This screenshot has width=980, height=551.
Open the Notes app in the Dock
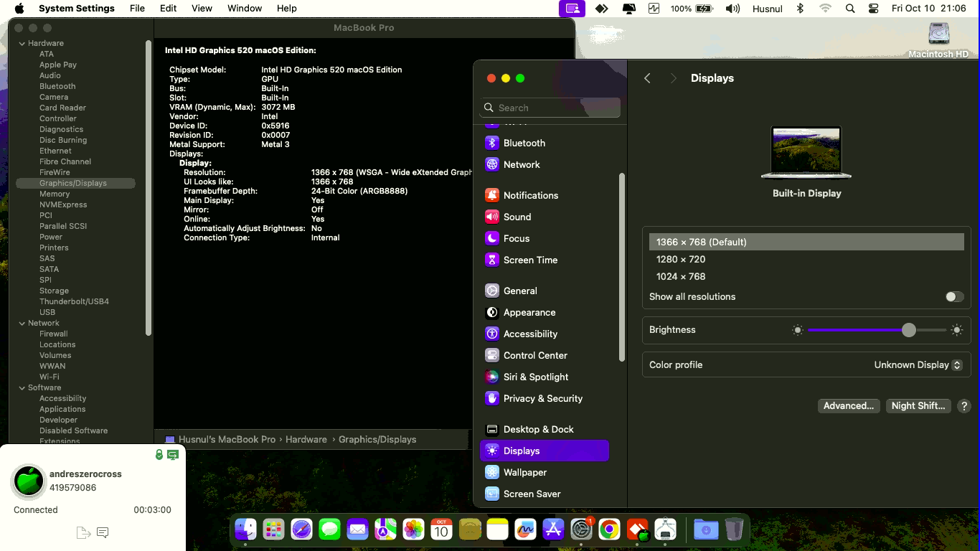tap(497, 529)
